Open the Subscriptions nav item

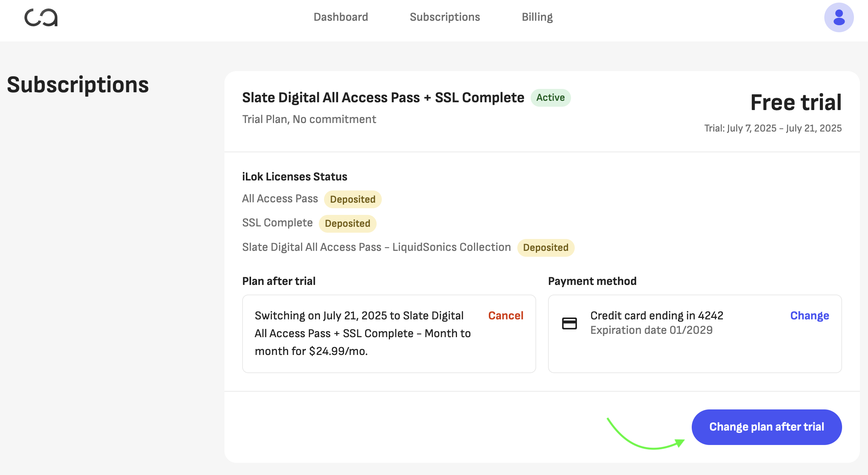click(x=445, y=17)
